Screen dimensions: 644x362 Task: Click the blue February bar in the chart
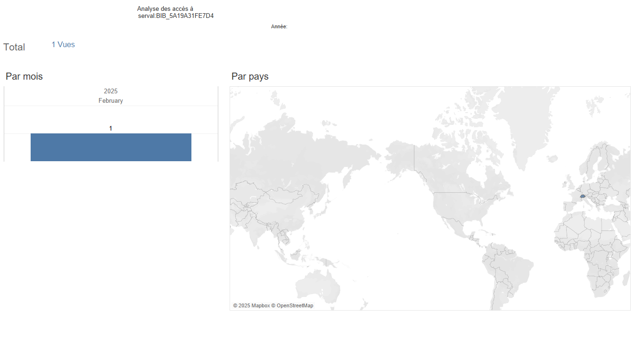(x=111, y=147)
